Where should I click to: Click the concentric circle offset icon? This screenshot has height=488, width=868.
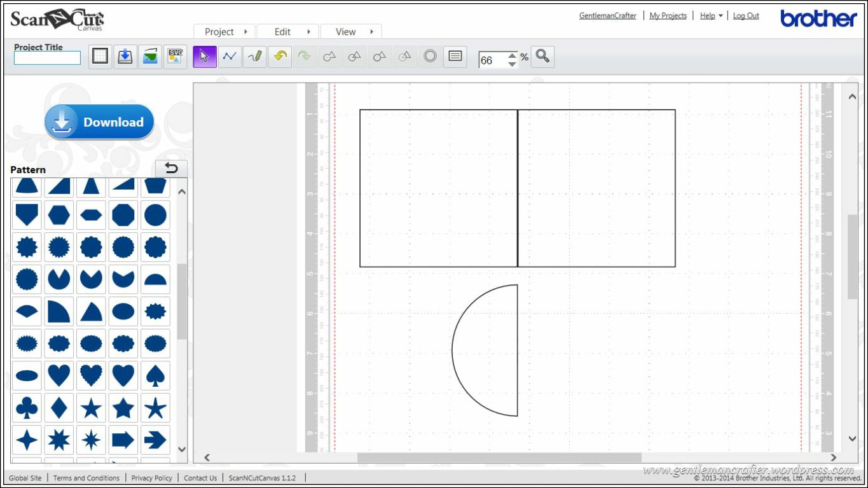coord(430,57)
